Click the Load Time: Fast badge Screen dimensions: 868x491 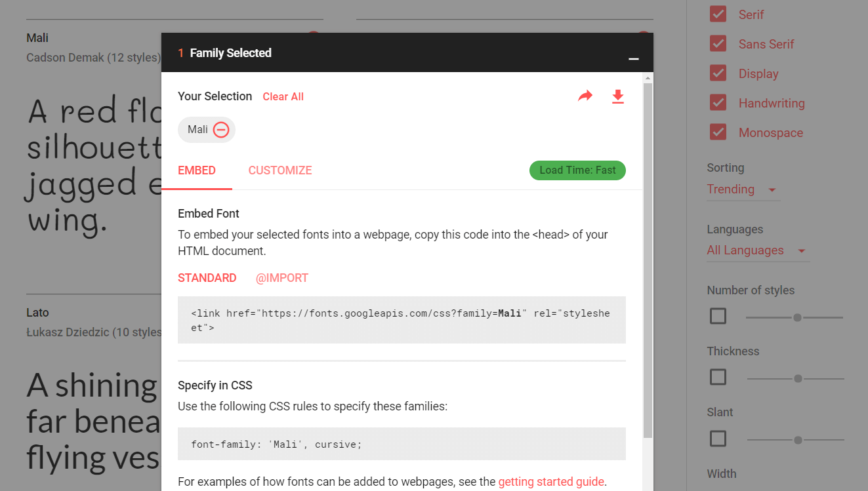577,170
